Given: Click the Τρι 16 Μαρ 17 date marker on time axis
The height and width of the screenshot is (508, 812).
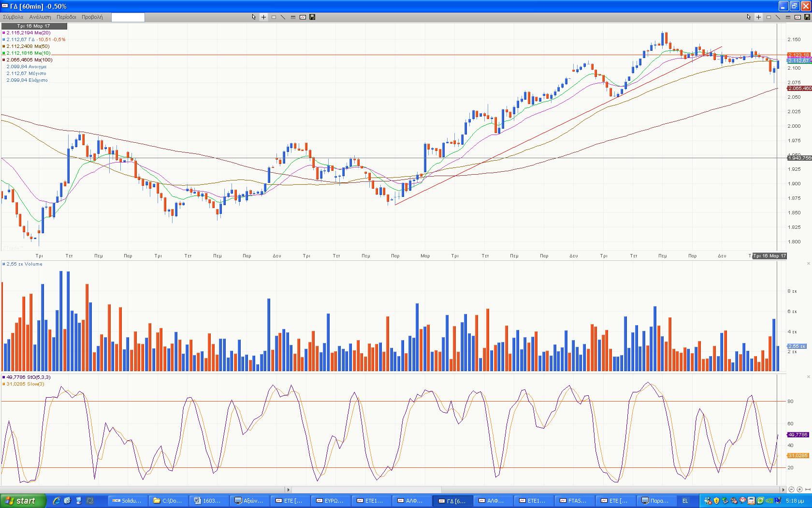Looking at the screenshot, I should pos(769,255).
